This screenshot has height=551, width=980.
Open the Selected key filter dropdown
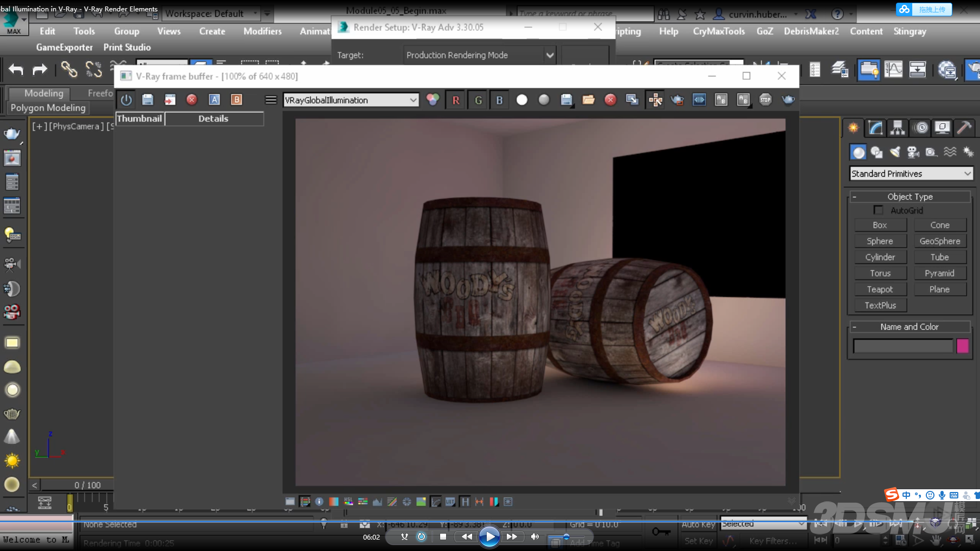pyautogui.click(x=763, y=524)
